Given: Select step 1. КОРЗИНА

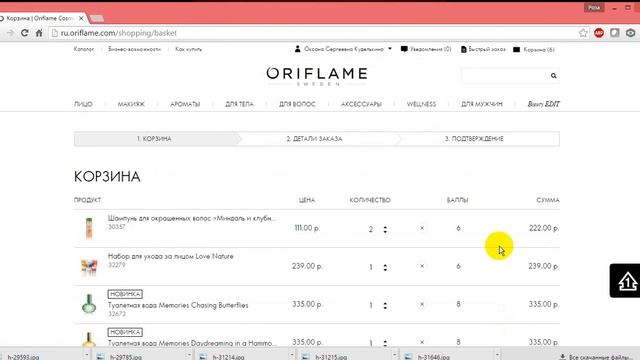Looking at the screenshot, I should [x=154, y=139].
